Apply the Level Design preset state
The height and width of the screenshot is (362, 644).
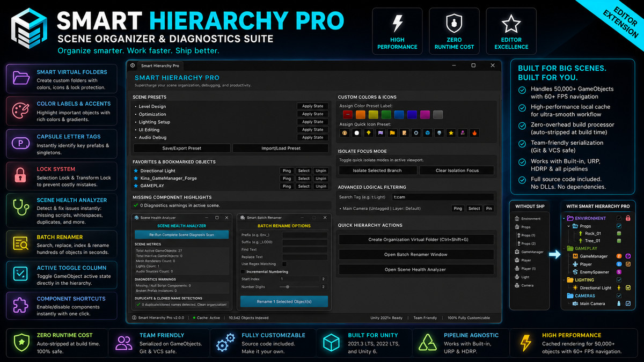[x=312, y=106]
